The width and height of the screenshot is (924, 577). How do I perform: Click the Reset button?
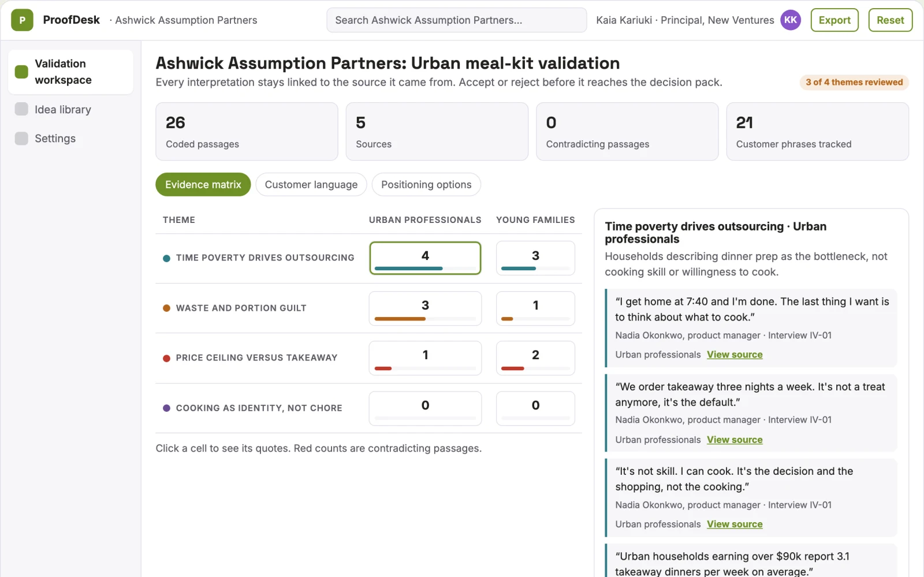(890, 20)
